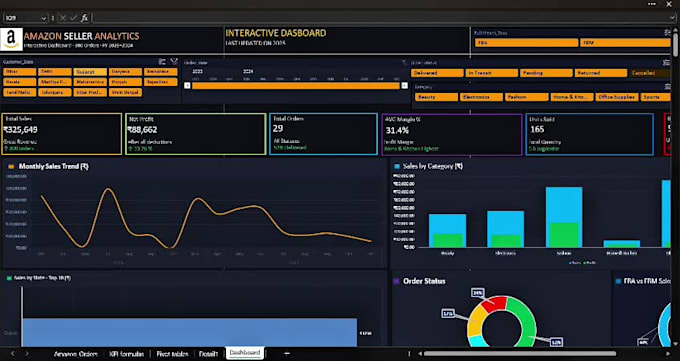The width and height of the screenshot is (680, 361).
Task: Go to next sheet tab arrow
Action: (x=27, y=354)
